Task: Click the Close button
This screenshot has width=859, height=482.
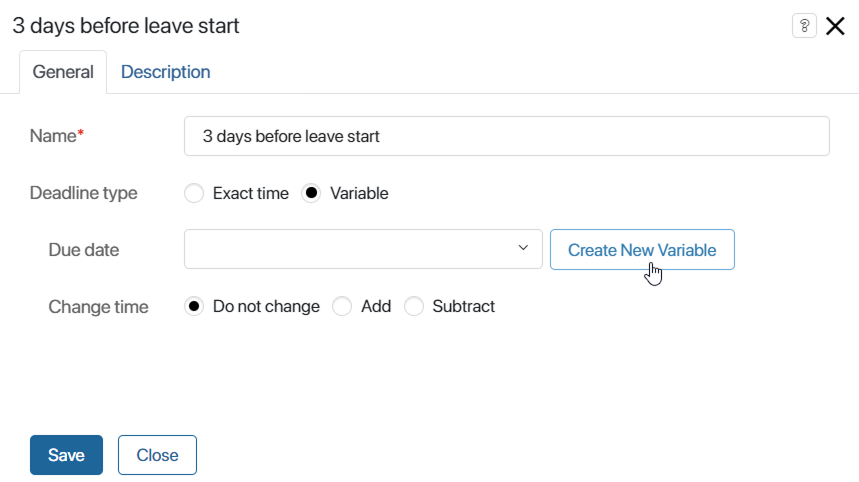Action: coord(157,455)
